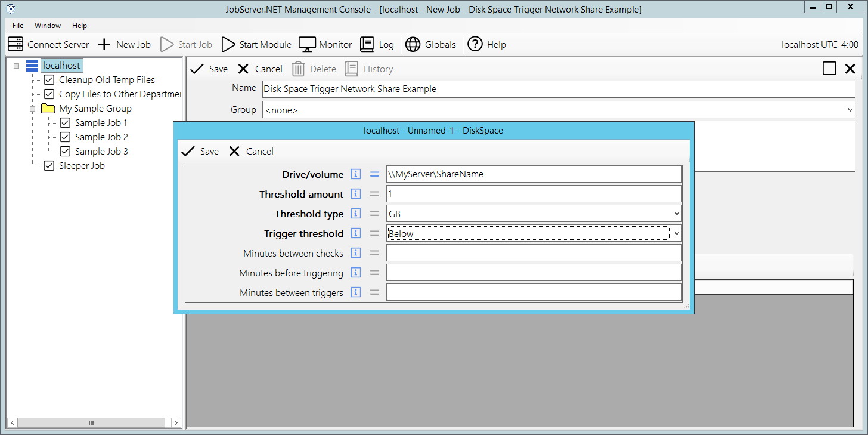
Task: Click info icon next to Threshold type
Action: 356,214
